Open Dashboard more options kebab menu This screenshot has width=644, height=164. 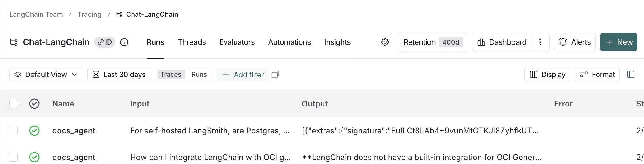[x=540, y=42]
